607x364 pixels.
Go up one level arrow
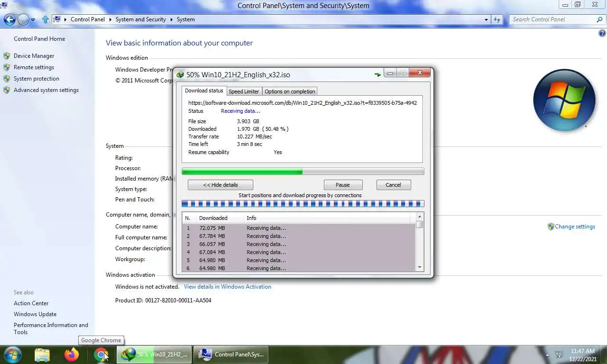click(x=46, y=19)
